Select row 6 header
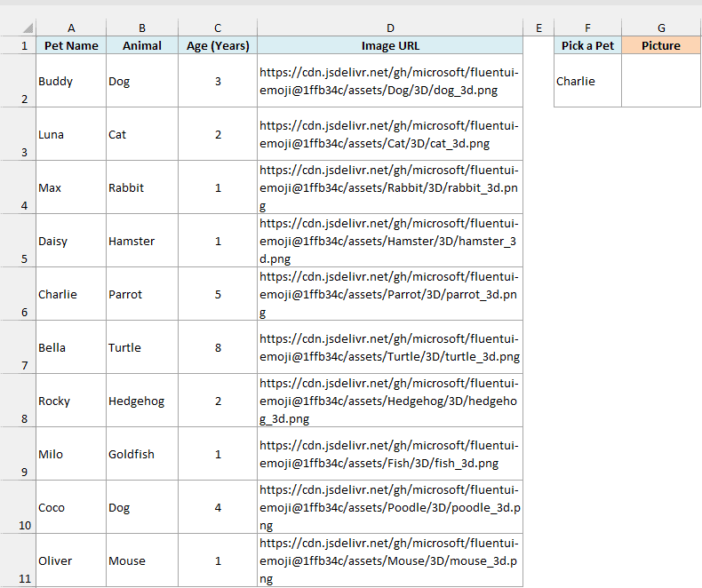 click(18, 293)
